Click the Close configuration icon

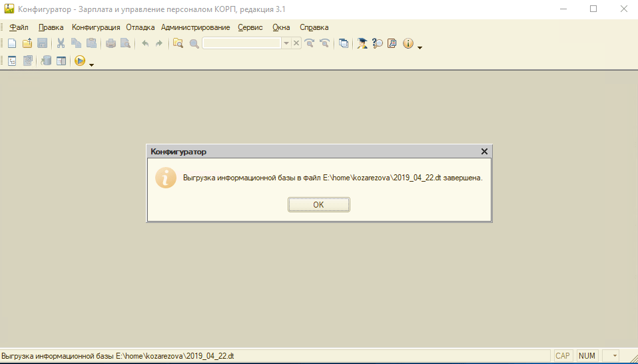28,61
